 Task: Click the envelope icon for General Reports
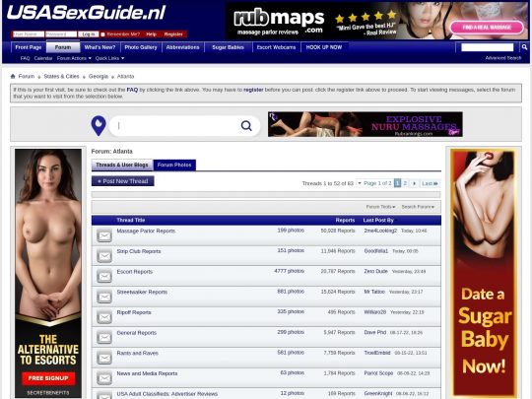click(104, 337)
